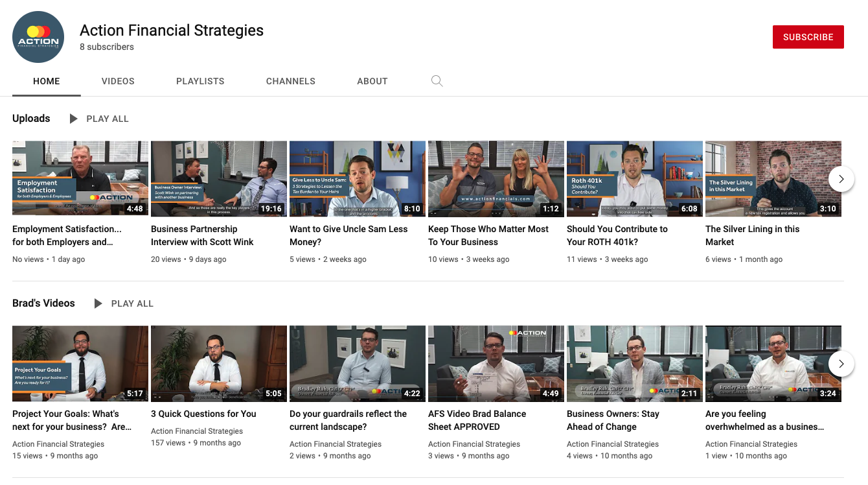Click the Uploads Play All triangle icon

[x=73, y=119]
